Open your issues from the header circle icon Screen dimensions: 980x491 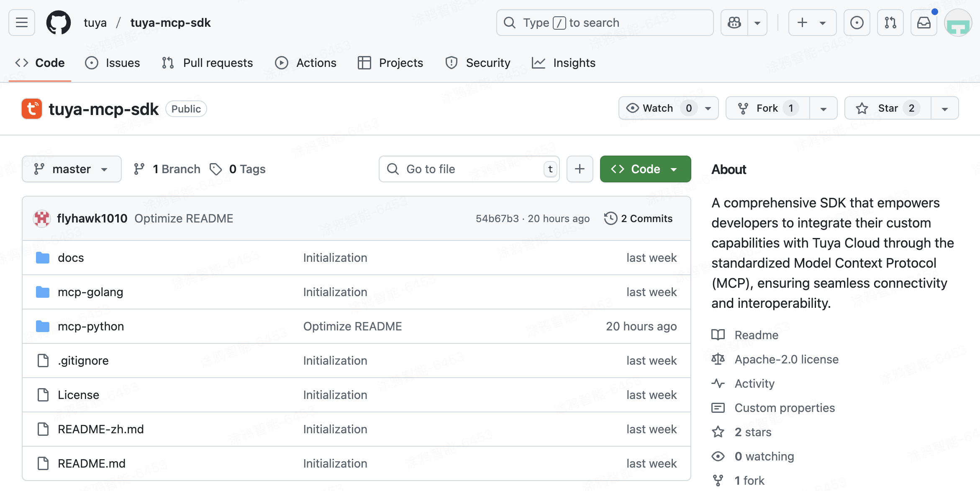click(857, 23)
